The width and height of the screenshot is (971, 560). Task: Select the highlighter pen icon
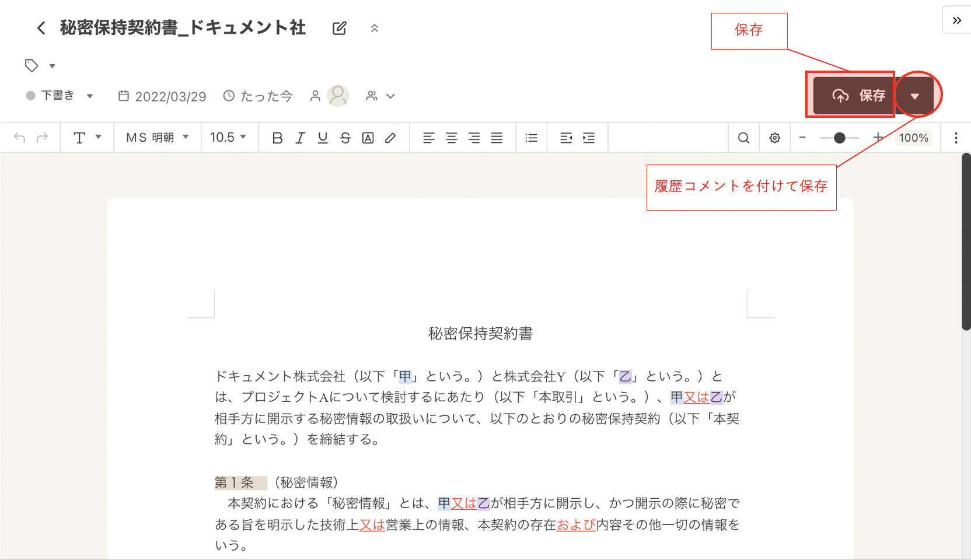click(390, 138)
